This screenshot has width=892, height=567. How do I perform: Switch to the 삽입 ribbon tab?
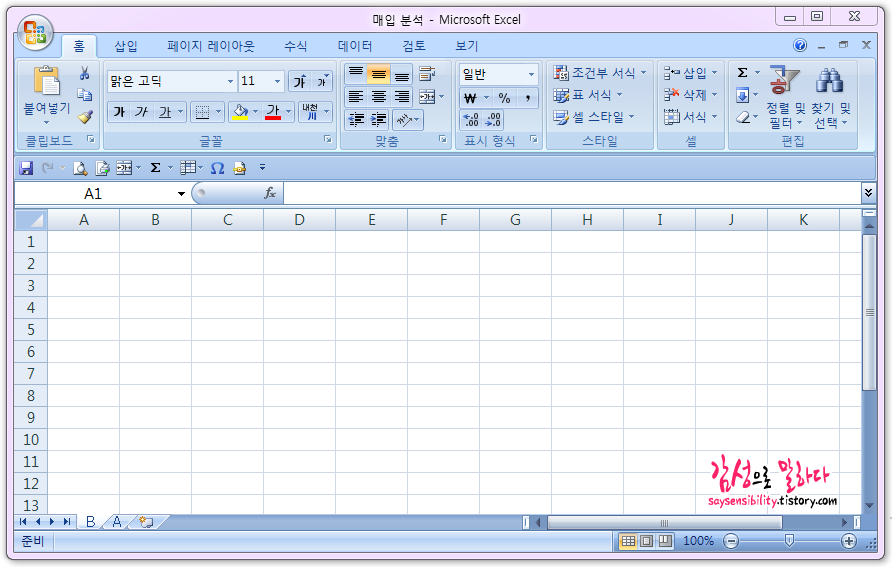click(126, 46)
